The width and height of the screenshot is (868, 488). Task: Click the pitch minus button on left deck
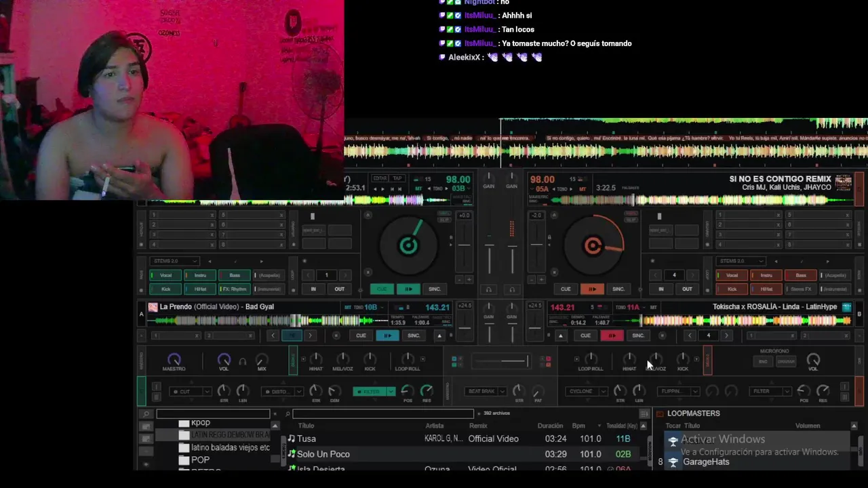point(460,279)
